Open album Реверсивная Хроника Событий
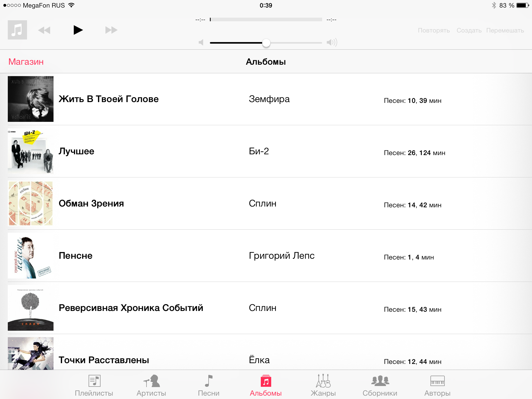532x399 pixels. 266,308
